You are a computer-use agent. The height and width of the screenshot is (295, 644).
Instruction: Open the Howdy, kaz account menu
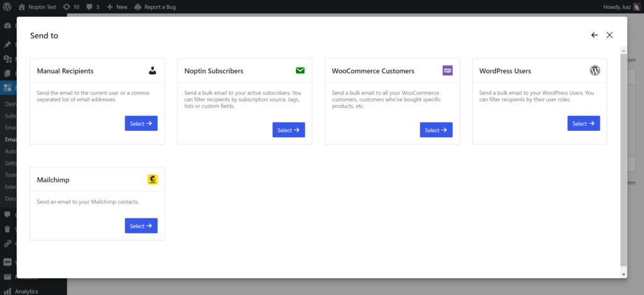point(613,6)
